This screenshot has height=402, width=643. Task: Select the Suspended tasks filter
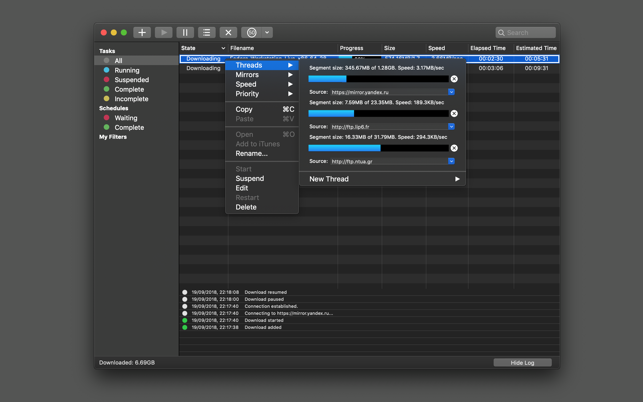click(131, 80)
